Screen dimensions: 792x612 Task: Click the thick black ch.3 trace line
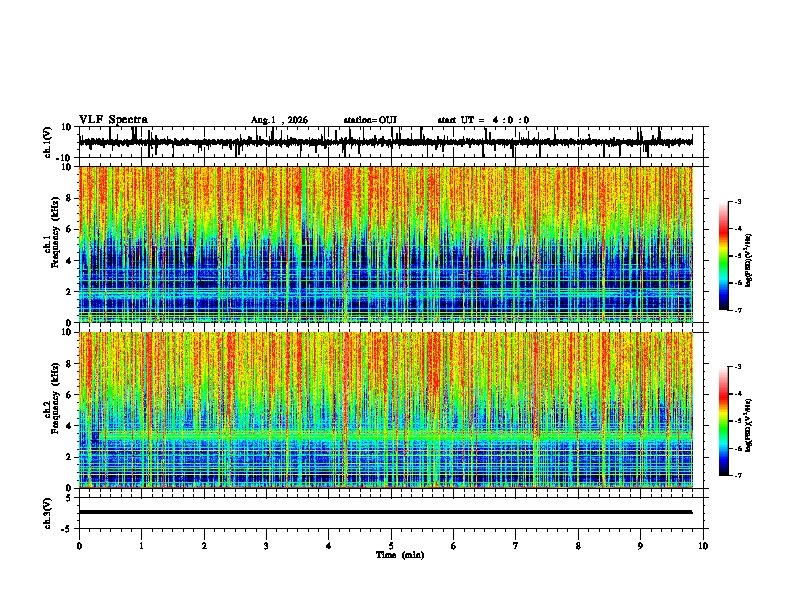pyautogui.click(x=385, y=512)
